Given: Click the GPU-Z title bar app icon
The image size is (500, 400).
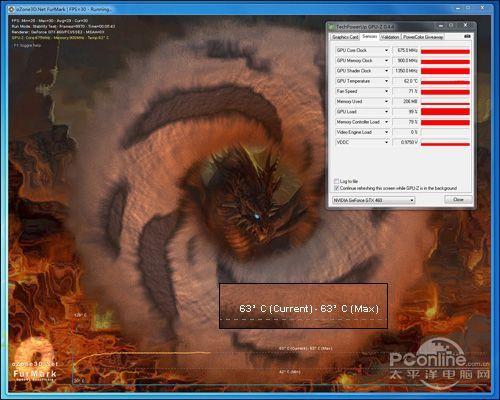Looking at the screenshot, I should pos(332,27).
